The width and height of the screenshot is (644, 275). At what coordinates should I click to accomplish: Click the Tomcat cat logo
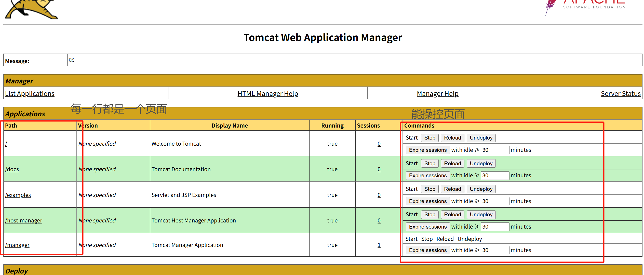31,9
